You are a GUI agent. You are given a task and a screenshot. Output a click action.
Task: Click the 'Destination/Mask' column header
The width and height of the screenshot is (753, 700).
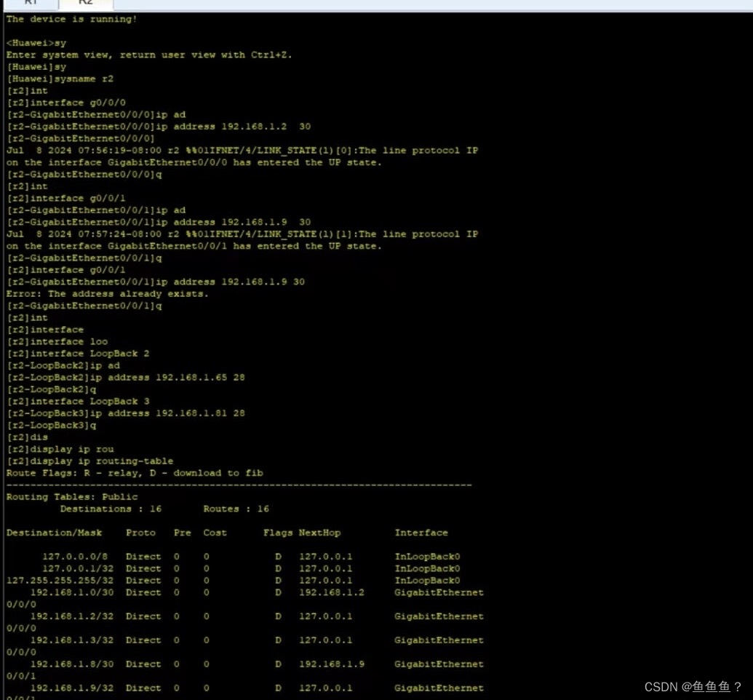point(55,533)
